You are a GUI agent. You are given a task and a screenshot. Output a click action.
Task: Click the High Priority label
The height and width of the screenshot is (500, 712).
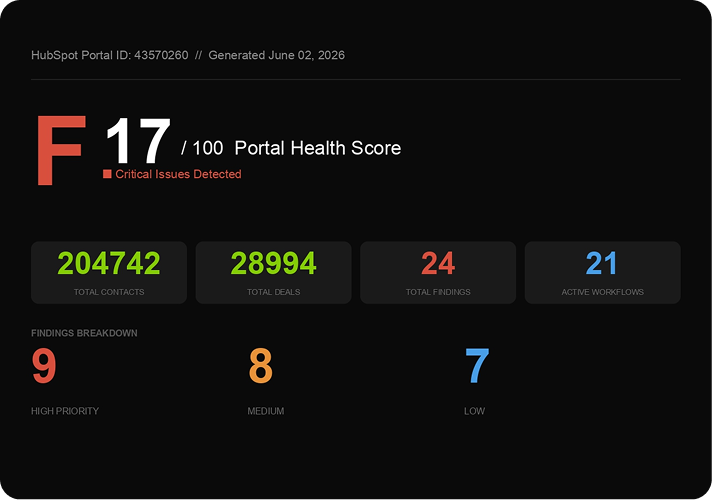tap(65, 411)
